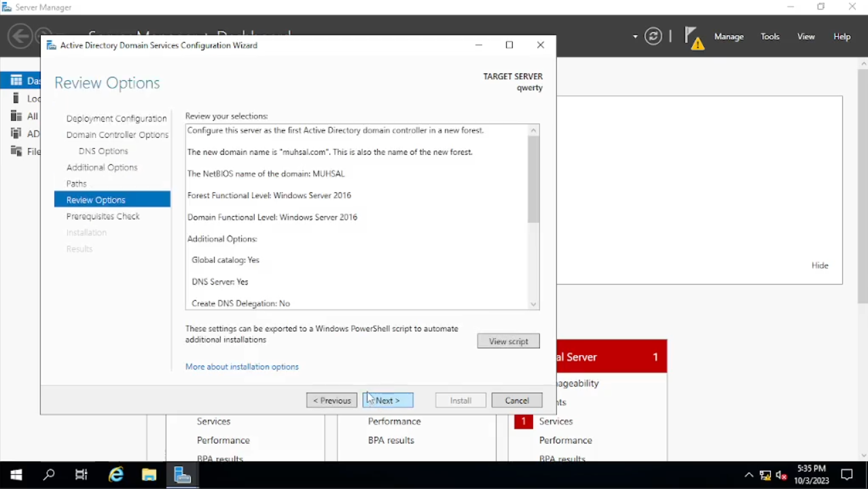
Task: Go to the Paths wizard step
Action: 77,183
